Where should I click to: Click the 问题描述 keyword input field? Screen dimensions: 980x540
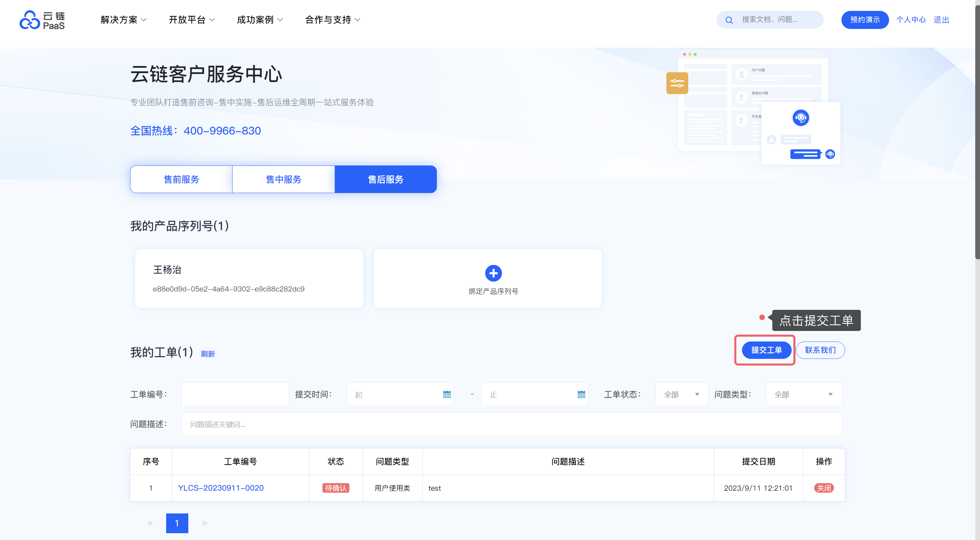click(x=511, y=424)
